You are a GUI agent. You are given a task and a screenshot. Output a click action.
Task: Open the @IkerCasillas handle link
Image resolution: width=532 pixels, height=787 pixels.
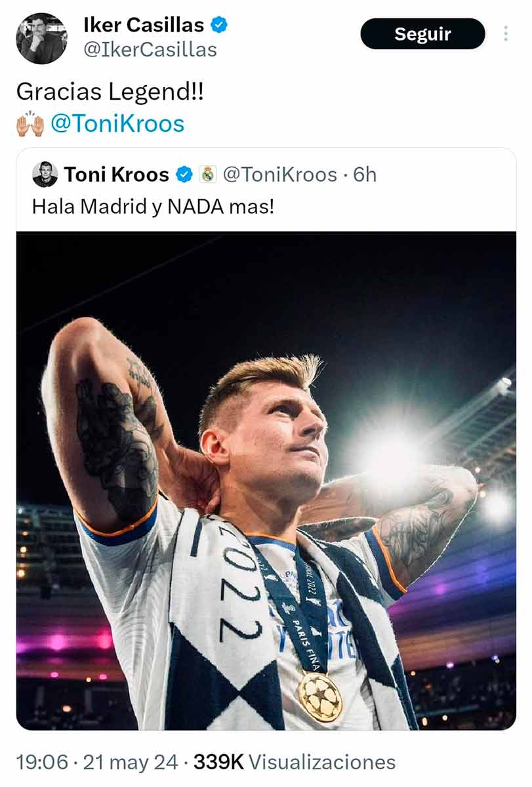(150, 49)
